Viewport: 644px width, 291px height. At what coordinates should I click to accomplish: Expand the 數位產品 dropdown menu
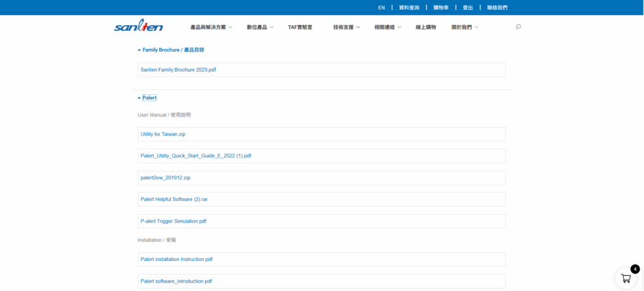pos(260,27)
